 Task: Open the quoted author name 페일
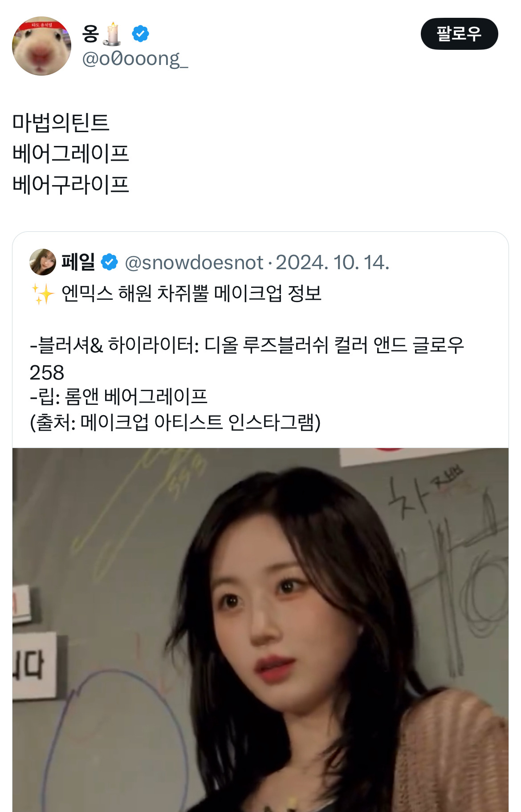(x=78, y=262)
